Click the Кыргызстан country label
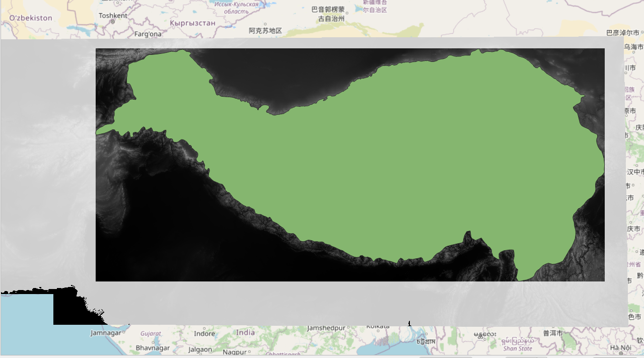Viewport: 644px width, 358px height. tap(193, 23)
